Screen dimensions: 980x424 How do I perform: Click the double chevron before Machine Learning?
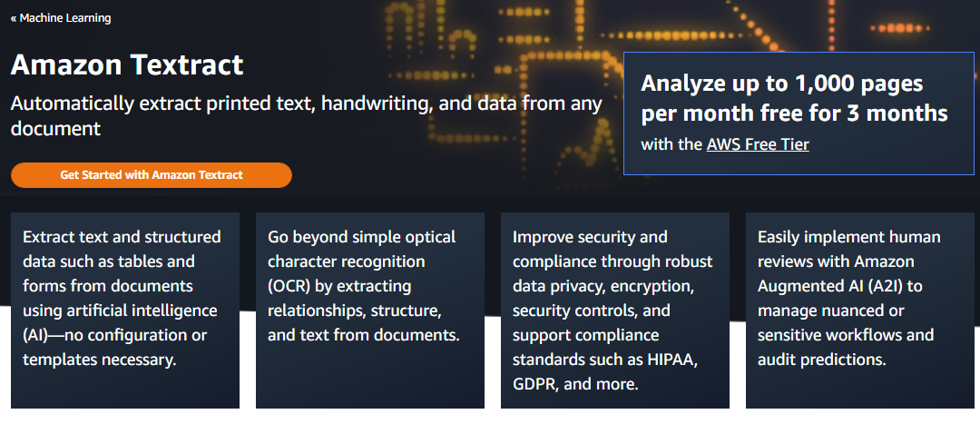pyautogui.click(x=14, y=18)
